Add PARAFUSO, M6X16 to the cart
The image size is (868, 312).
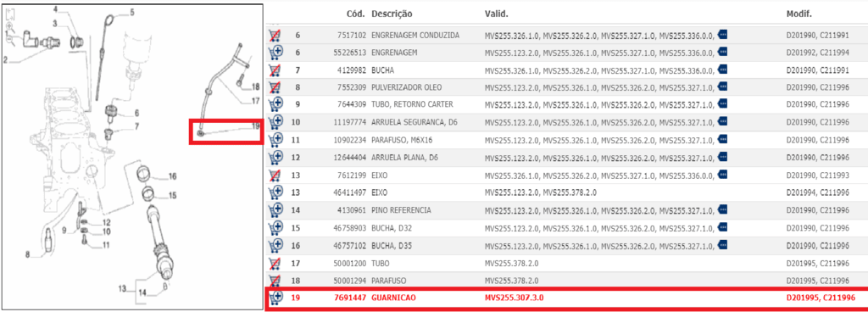click(275, 141)
